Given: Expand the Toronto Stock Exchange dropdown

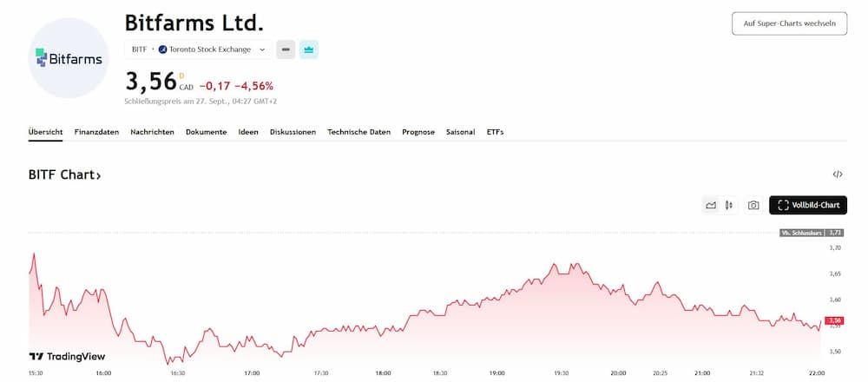Looking at the screenshot, I should 262,49.
